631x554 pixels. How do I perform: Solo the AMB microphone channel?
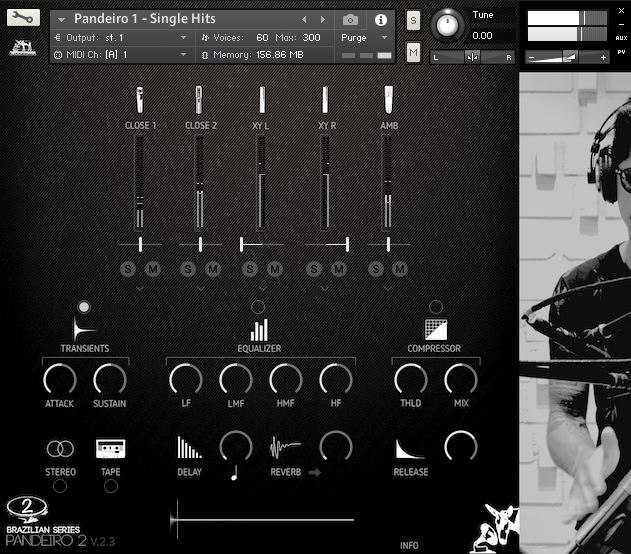375,269
